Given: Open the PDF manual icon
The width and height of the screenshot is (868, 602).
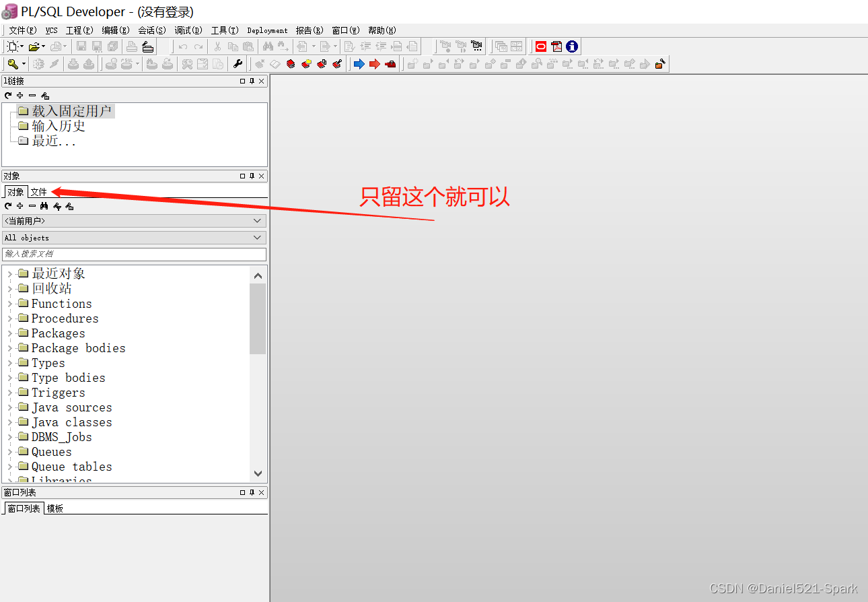Looking at the screenshot, I should pyautogui.click(x=556, y=46).
